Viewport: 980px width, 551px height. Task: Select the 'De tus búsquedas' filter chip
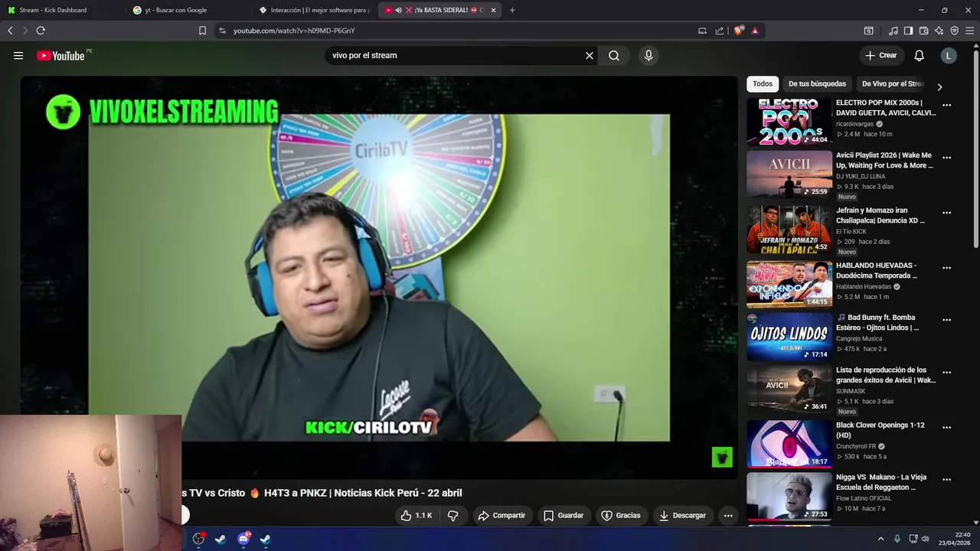[817, 84]
